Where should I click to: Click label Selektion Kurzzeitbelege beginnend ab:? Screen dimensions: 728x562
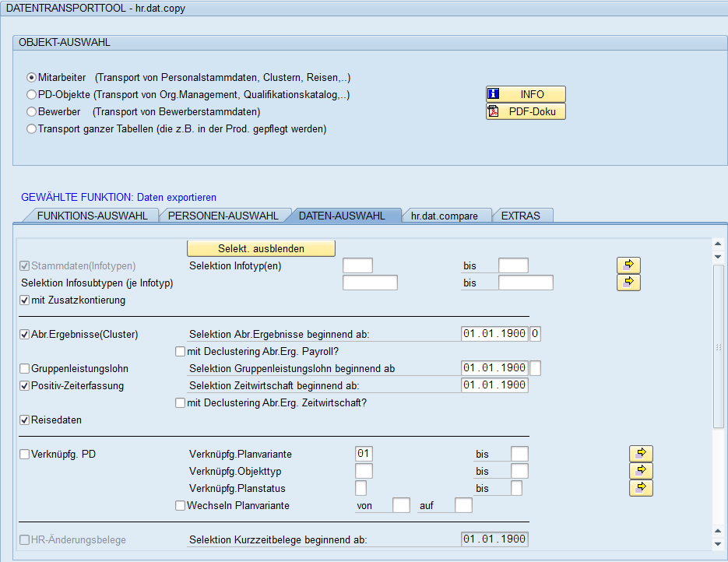tap(278, 539)
